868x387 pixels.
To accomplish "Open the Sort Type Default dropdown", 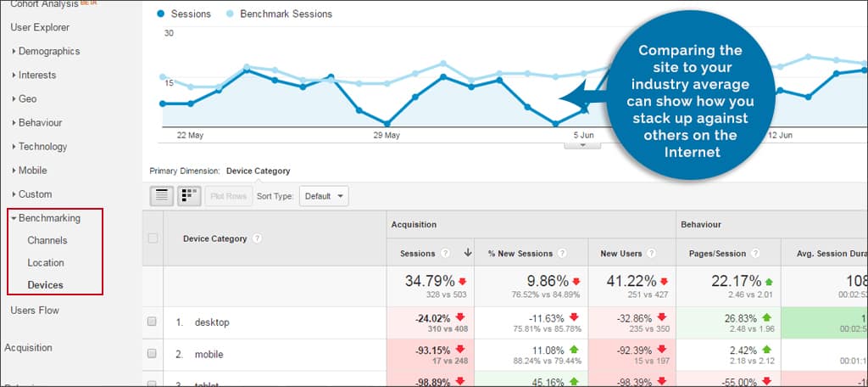I will (324, 196).
